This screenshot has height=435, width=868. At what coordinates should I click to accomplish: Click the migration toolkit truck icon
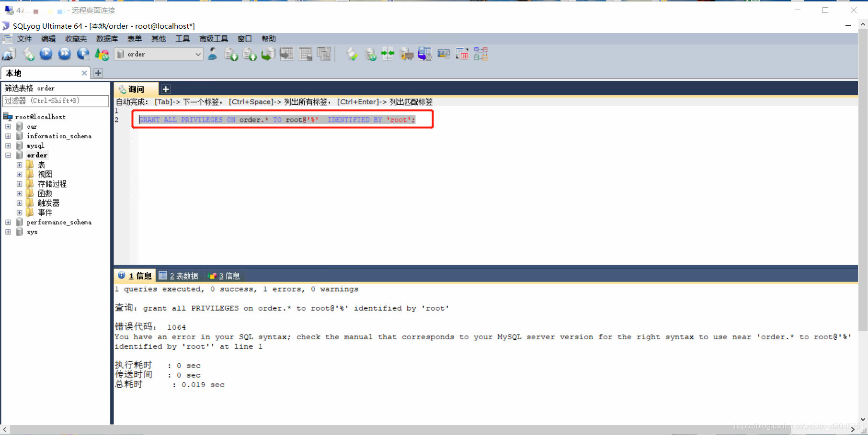pyautogui.click(x=407, y=54)
